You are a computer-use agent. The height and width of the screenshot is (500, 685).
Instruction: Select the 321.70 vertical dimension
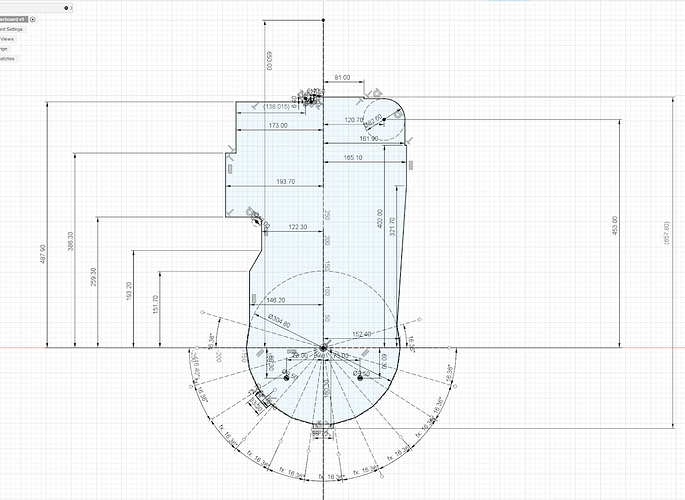point(392,227)
